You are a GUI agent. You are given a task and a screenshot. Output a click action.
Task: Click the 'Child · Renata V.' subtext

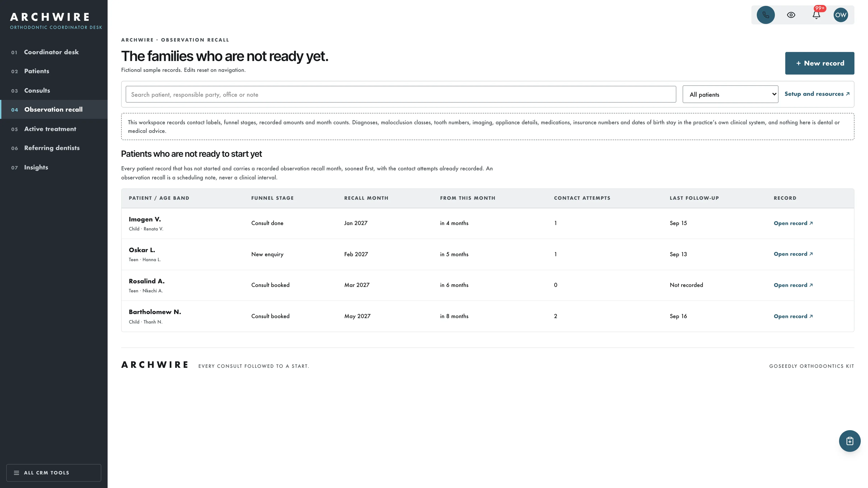[146, 229]
